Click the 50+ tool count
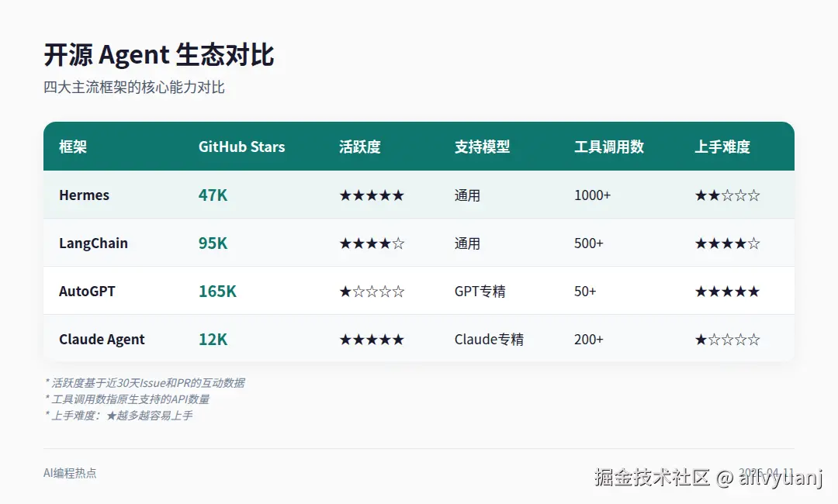Image resolution: width=838 pixels, height=504 pixels. coord(585,291)
